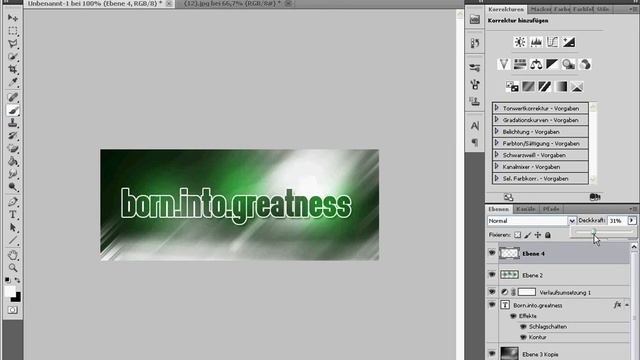Expand Tonwertkorrektur - Vorgaben presets
The image size is (640, 360).
pos(497,108)
